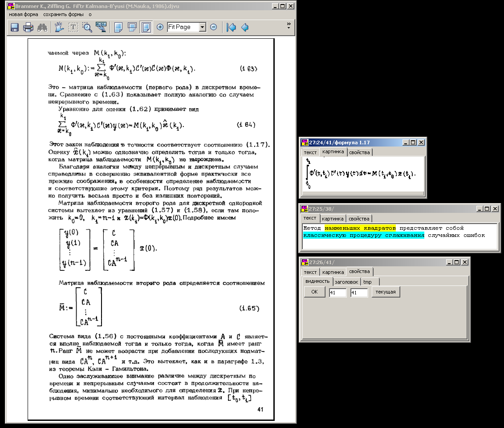The image size is (504, 428).
Task: Toggle the selected side-by-side page layout button
Action: [145, 27]
